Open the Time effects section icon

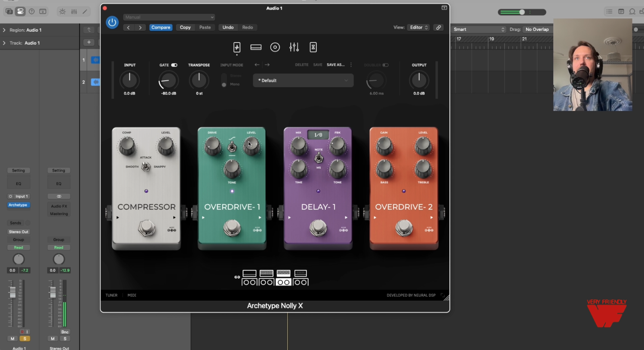click(313, 47)
